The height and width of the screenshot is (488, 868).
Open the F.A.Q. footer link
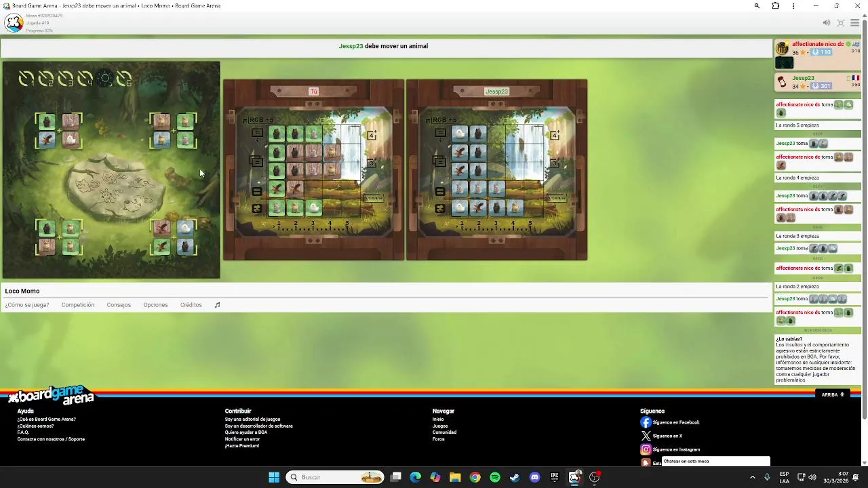[23, 432]
